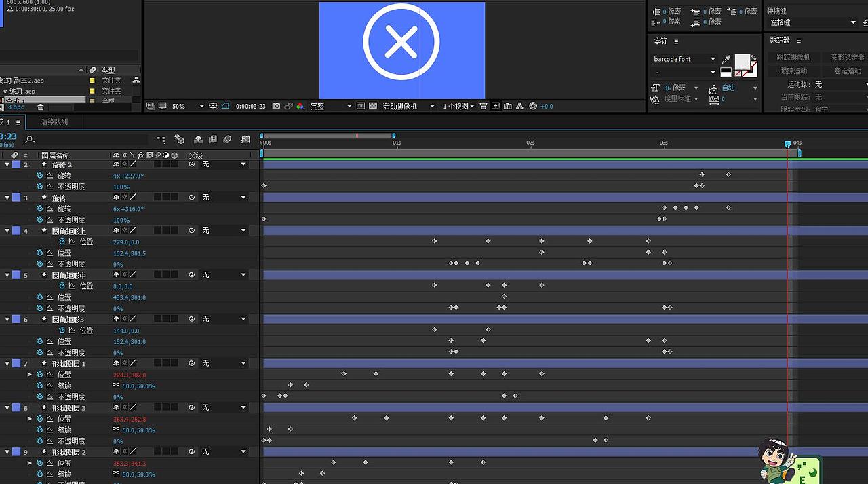Click label color swatch of 形状图层 1

(x=16, y=363)
